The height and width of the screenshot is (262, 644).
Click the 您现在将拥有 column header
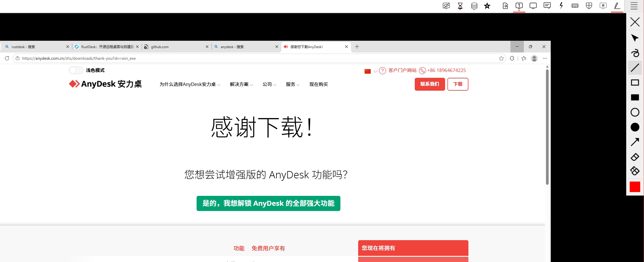click(x=413, y=248)
